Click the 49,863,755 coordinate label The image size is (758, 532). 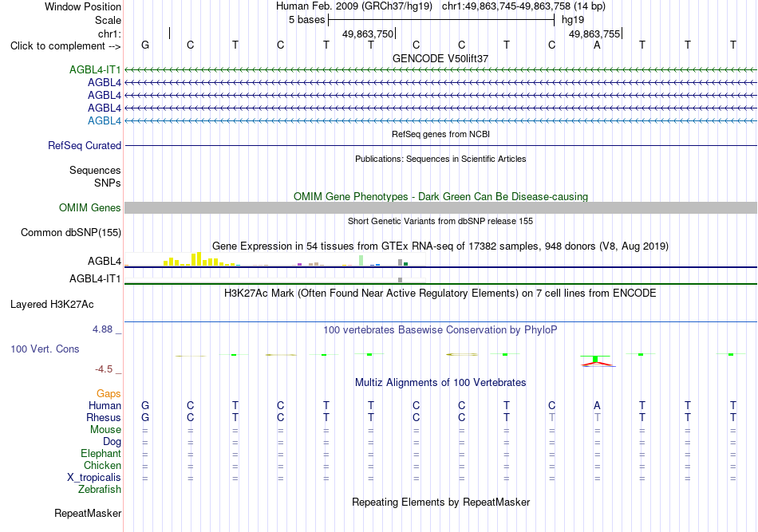pos(594,33)
